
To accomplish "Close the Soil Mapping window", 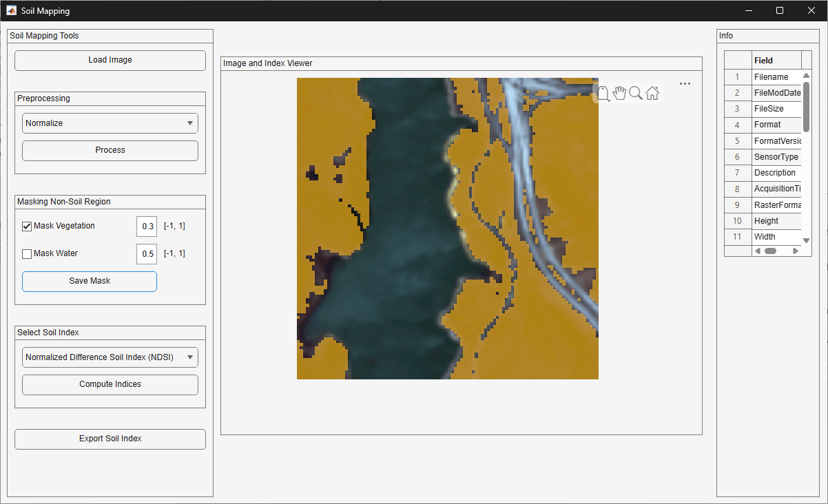I will (811, 10).
